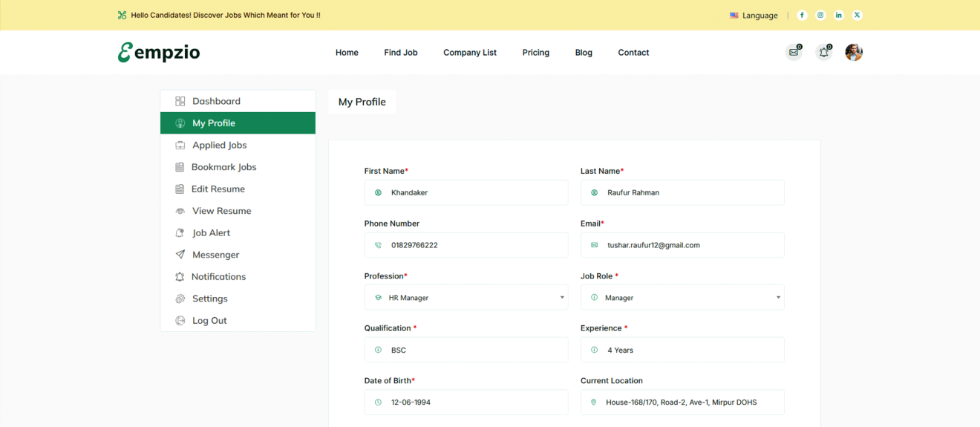Image resolution: width=980 pixels, height=427 pixels.
Task: Open the Profession dropdown
Action: click(466, 297)
